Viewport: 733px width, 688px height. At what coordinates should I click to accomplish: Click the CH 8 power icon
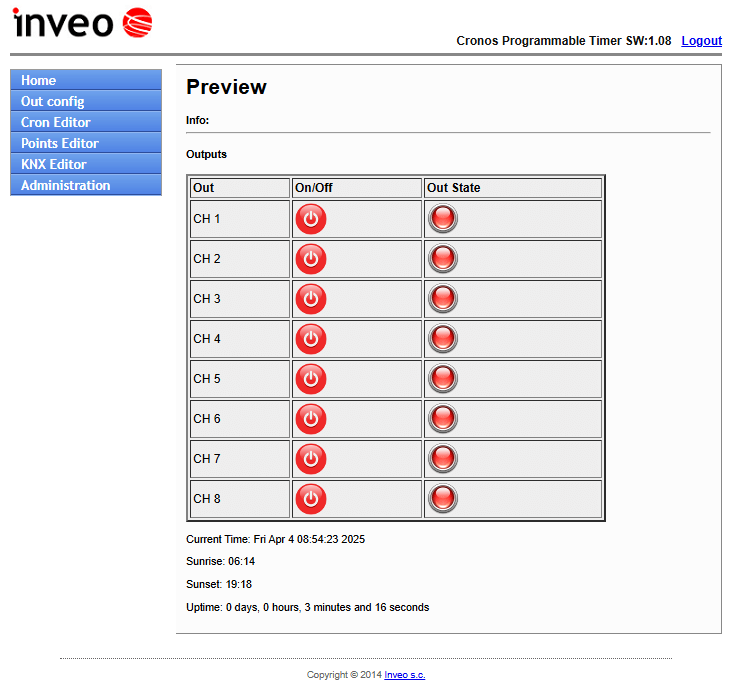(x=311, y=499)
